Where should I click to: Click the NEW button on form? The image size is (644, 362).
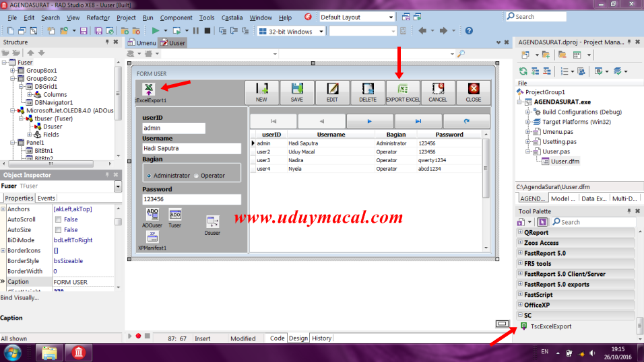(261, 92)
